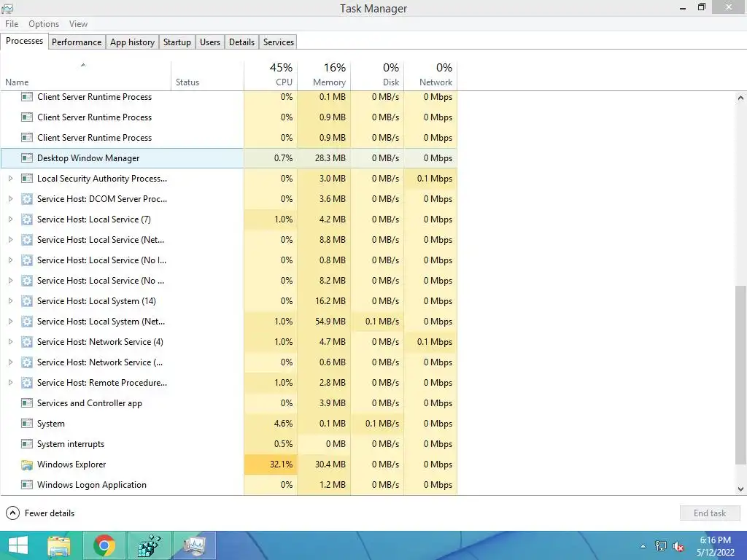The image size is (747, 560).
Task: Click the Windows Explorer folder icon in list
Action: coord(27,464)
